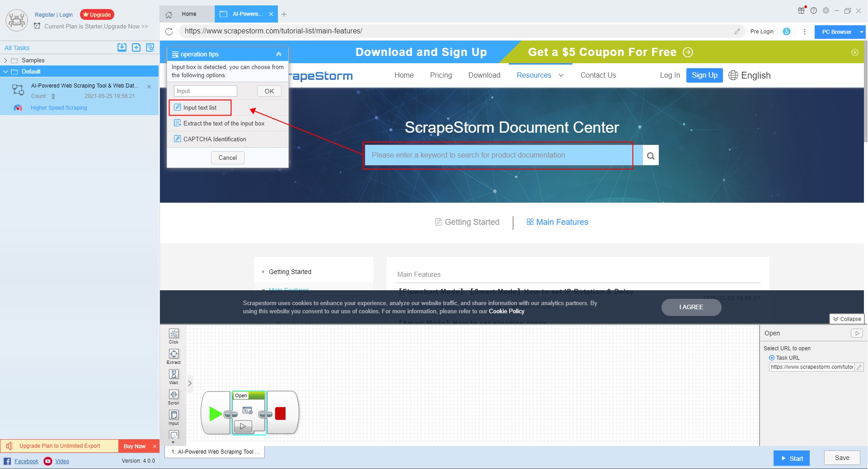This screenshot has width=868, height=469.
Task: Click the Contact Us nav link
Action: tap(598, 75)
